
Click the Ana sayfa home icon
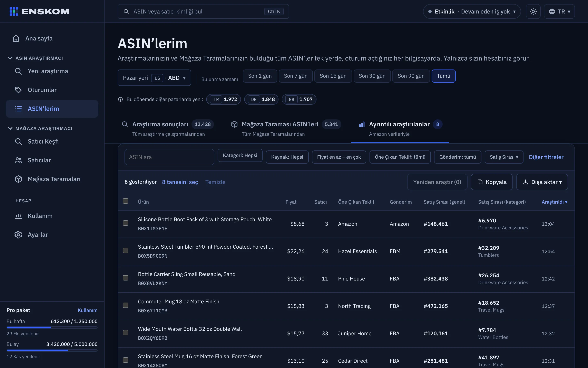pos(16,38)
